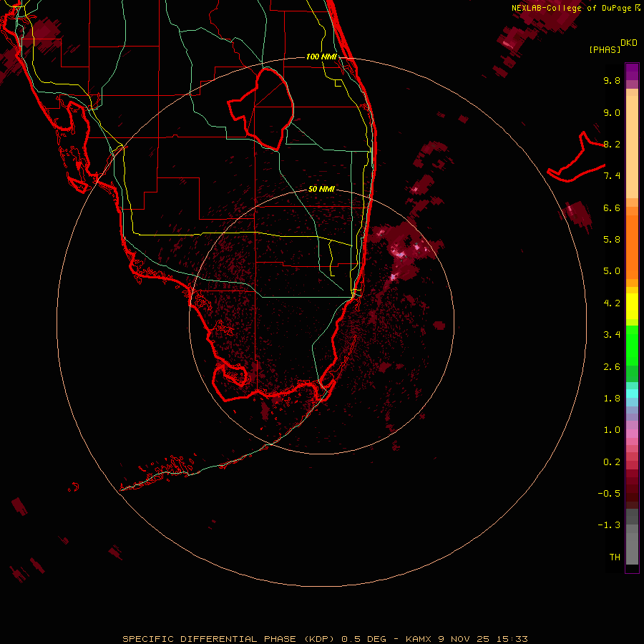The width and height of the screenshot is (644, 644).
Task: Pick the peach band on the color scale
Action: [x=632, y=147]
